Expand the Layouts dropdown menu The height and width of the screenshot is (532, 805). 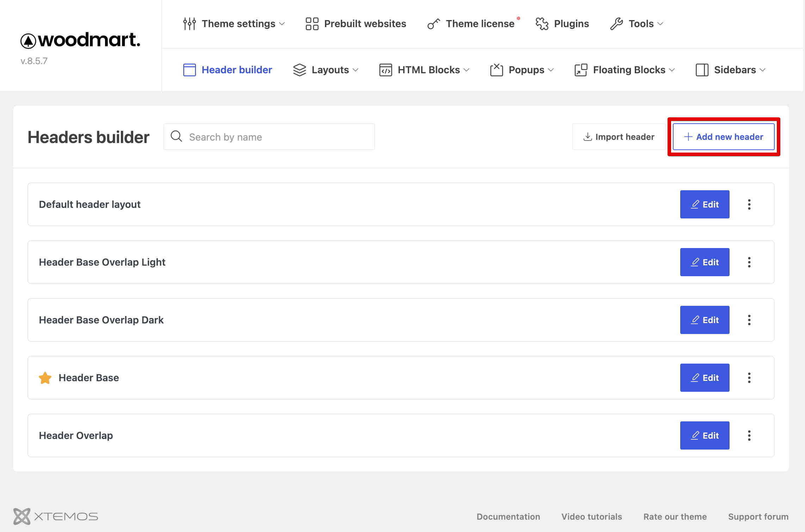pyautogui.click(x=326, y=70)
